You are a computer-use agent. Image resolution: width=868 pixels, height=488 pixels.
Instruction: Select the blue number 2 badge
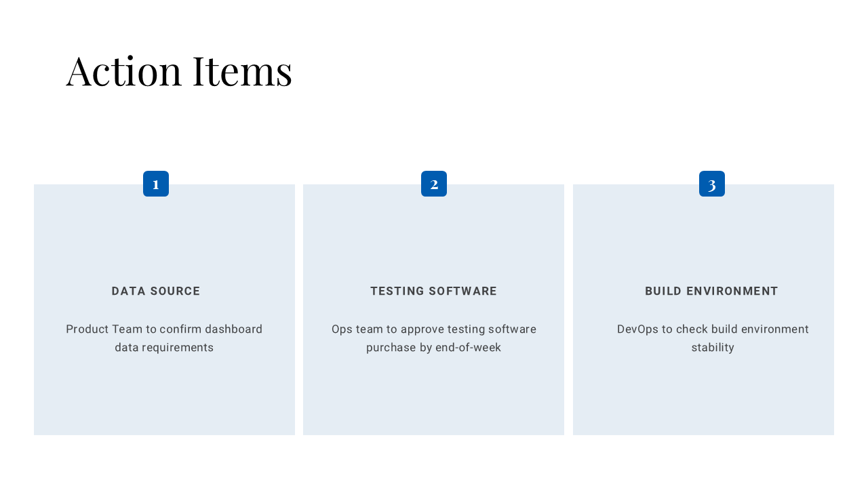pos(434,184)
